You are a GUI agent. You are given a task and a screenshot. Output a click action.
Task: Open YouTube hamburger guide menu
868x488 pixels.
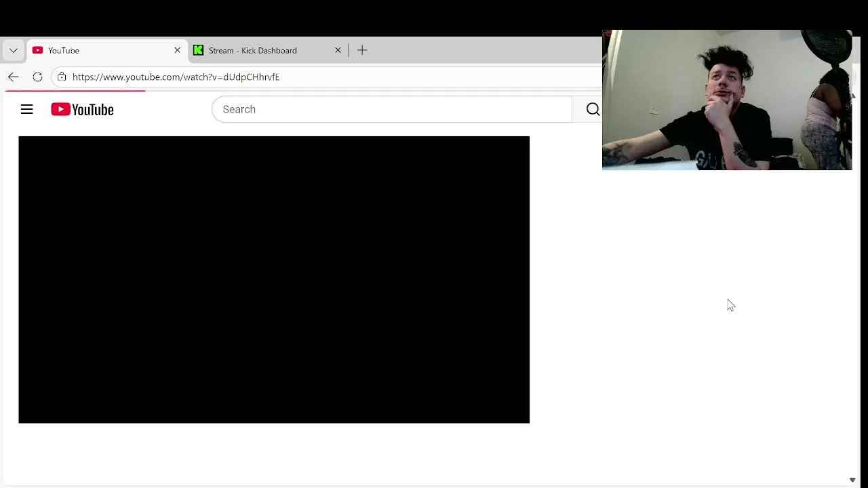(26, 109)
